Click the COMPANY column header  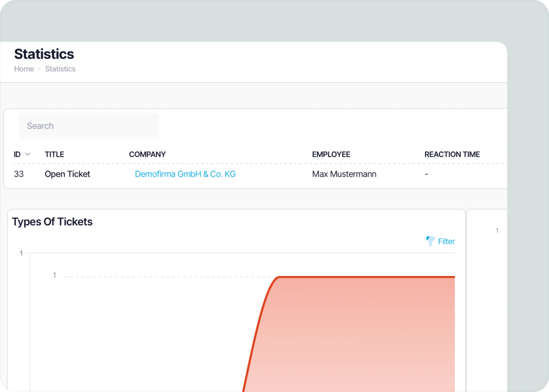147,154
